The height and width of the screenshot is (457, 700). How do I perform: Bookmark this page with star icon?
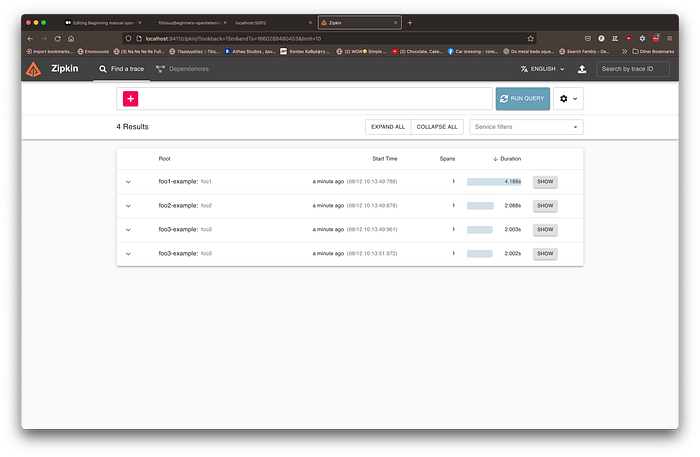(x=530, y=39)
